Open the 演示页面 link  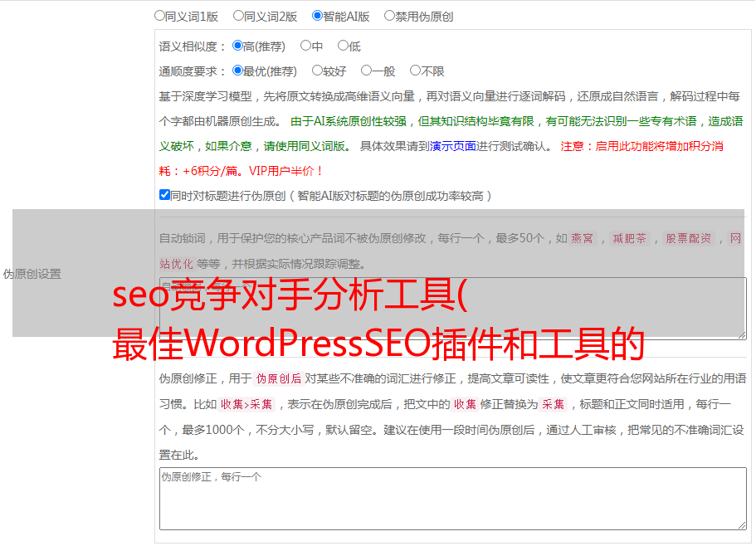pyautogui.click(x=452, y=146)
